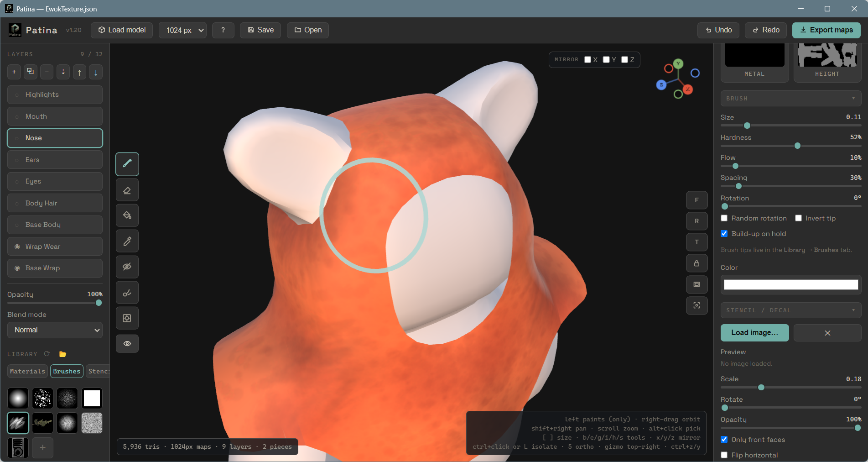Snap to blue Z axis on gizmo
The image size is (868, 462).
661,84
